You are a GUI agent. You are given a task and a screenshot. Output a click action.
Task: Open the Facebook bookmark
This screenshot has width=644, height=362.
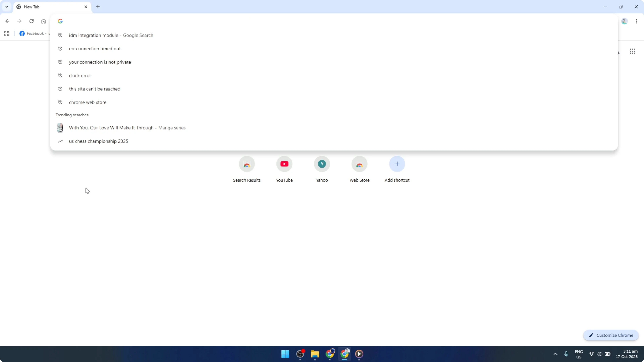pos(35,33)
